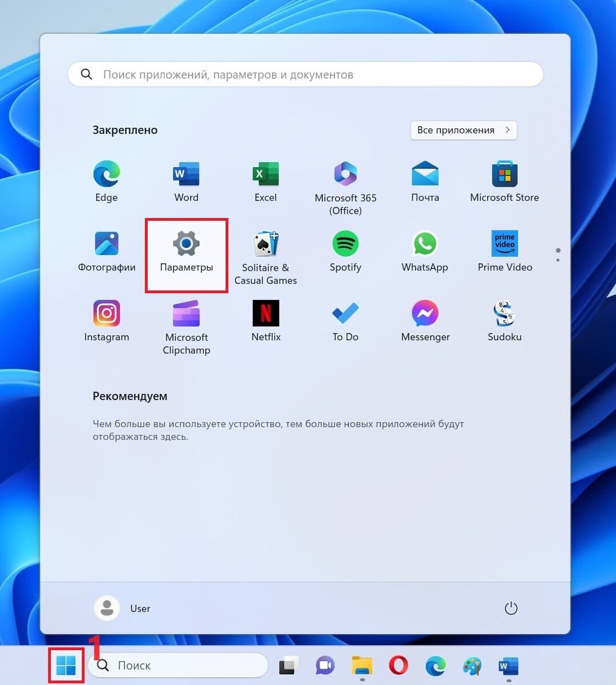Viewport: 616px width, 685px height.
Task: Launch Microsoft Store
Action: coord(505,182)
